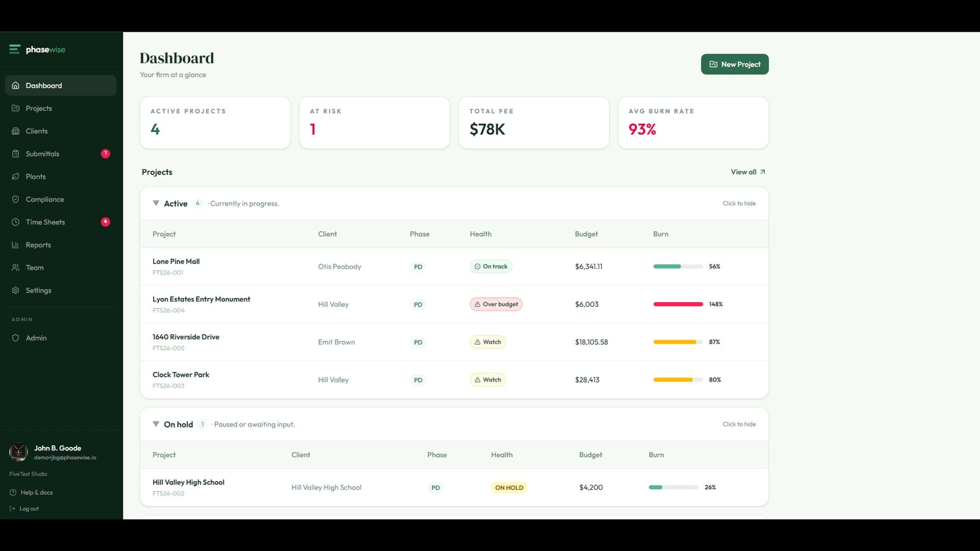
Task: Click the PD phase badge for Lone Pine Mall
Action: point(418,267)
